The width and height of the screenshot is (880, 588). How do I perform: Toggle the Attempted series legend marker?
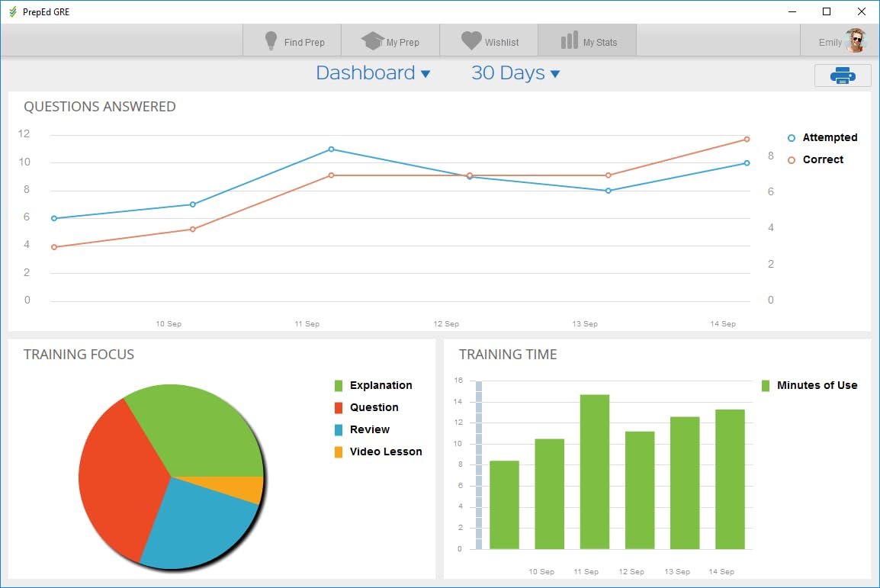(792, 138)
